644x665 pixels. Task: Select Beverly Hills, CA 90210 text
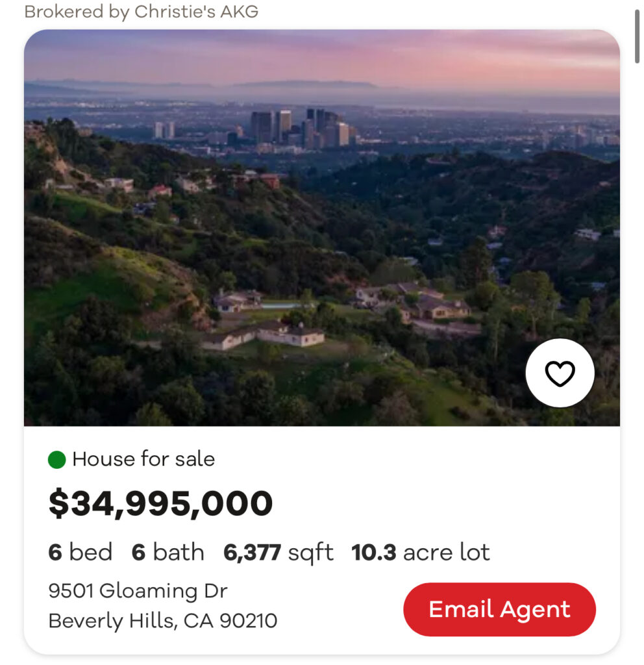point(162,621)
